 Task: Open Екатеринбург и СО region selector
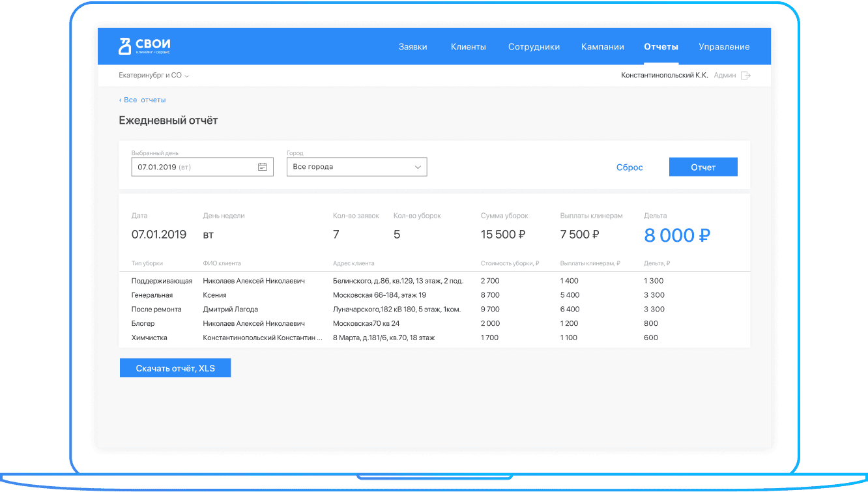154,76
